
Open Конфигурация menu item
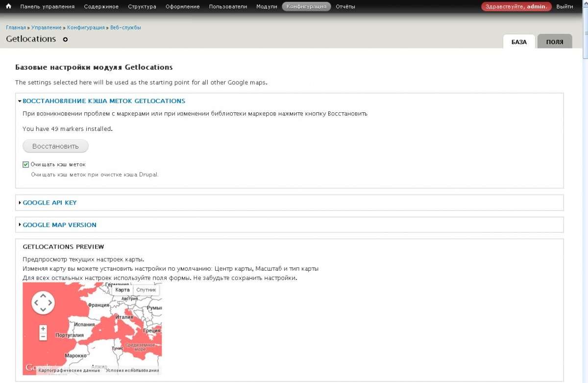click(x=307, y=7)
